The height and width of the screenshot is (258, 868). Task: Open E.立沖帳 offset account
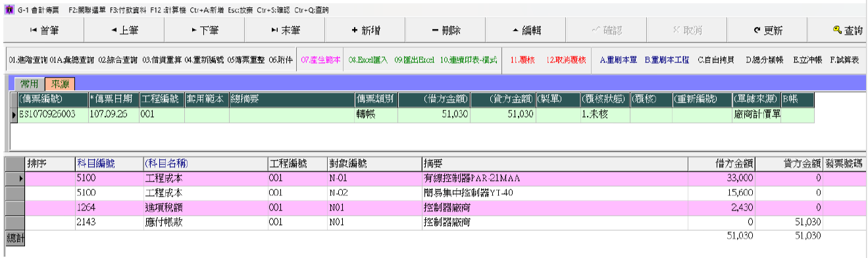click(809, 59)
